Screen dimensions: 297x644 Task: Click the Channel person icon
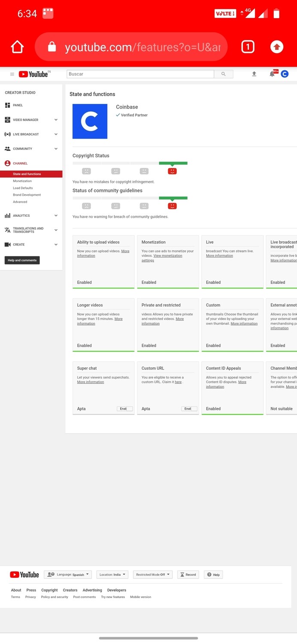pos(7,163)
